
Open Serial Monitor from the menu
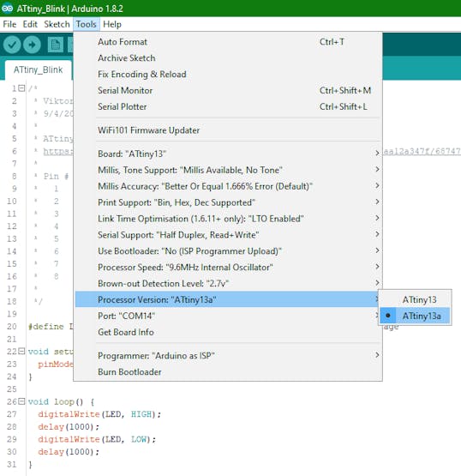[229, 90]
